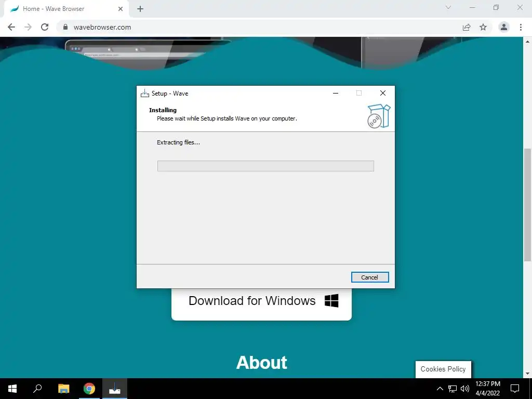Open the tab search chevron
532x399 pixels.
tap(448, 7)
